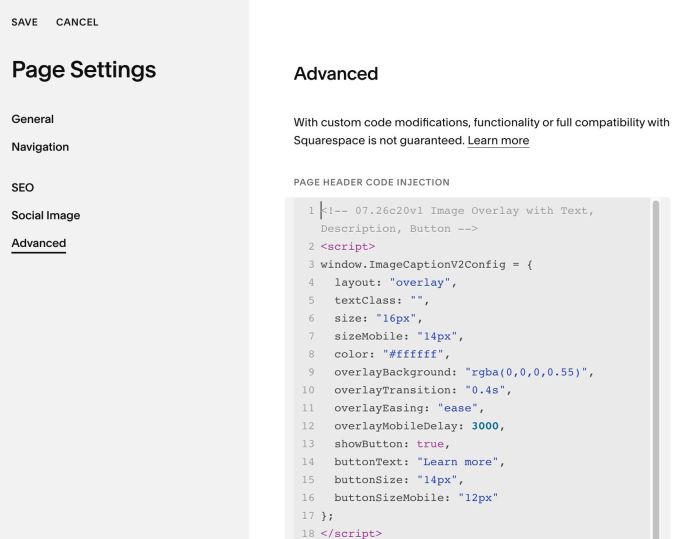The width and height of the screenshot is (700, 539).
Task: Click the buttonText "Learn more" string
Action: click(x=457, y=462)
